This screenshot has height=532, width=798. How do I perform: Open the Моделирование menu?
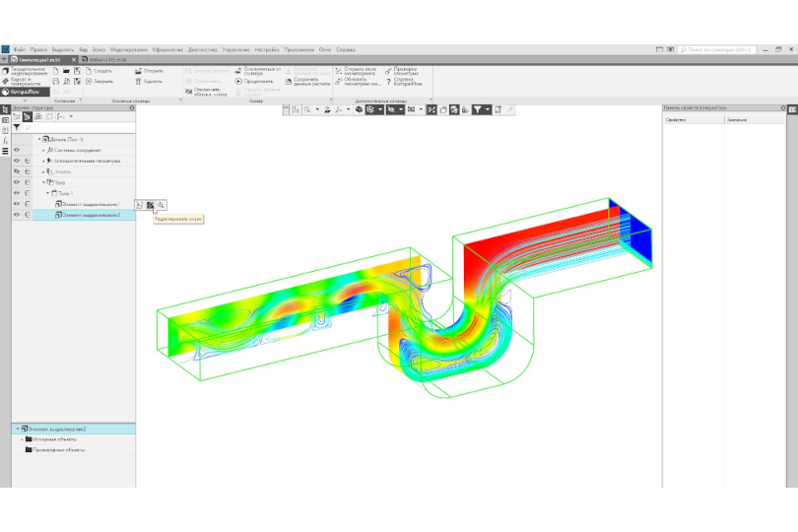click(128, 49)
